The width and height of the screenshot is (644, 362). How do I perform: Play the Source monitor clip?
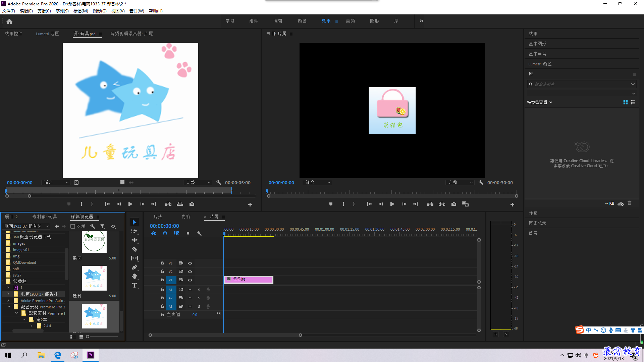pos(130,204)
